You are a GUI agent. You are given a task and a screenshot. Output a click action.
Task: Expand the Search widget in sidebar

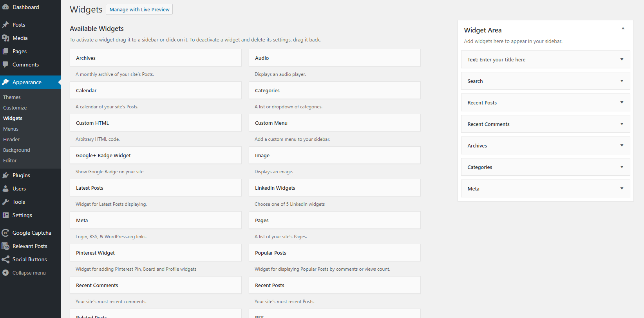tap(622, 81)
